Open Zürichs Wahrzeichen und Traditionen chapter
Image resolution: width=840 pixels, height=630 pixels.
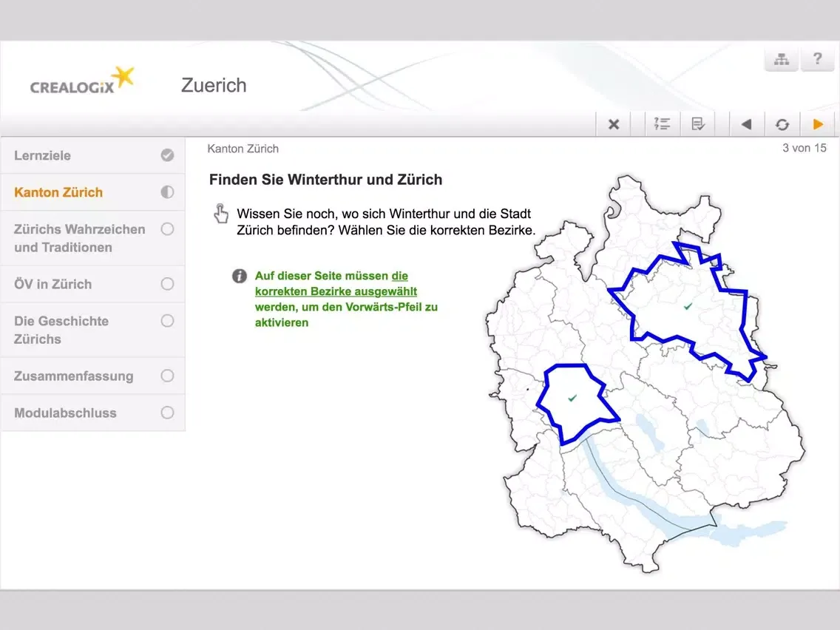[93, 238]
